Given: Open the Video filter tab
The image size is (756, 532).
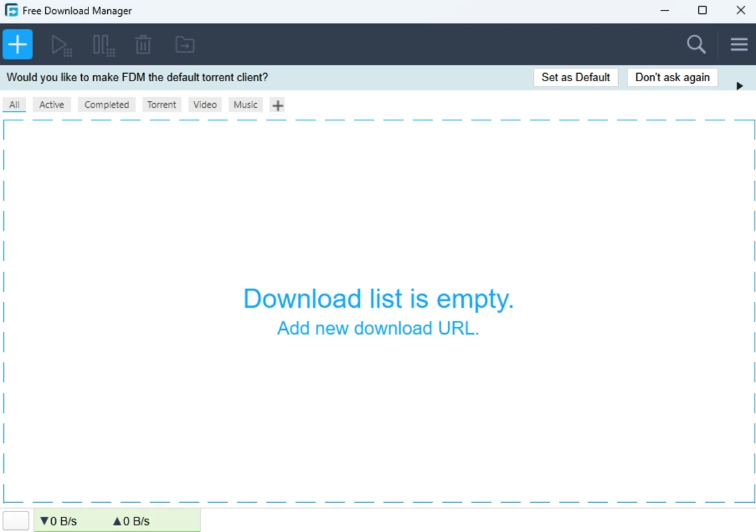Looking at the screenshot, I should tap(205, 105).
